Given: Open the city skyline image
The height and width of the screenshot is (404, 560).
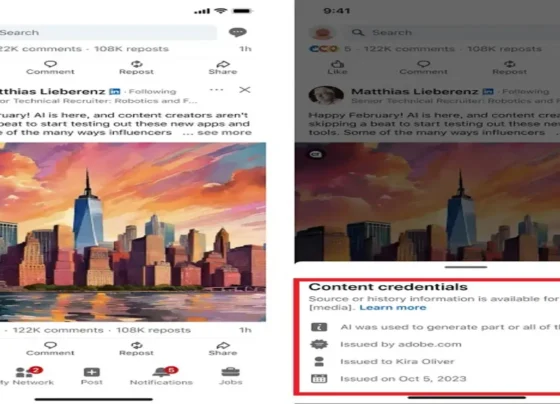Looking at the screenshot, I should pyautogui.click(x=132, y=232).
